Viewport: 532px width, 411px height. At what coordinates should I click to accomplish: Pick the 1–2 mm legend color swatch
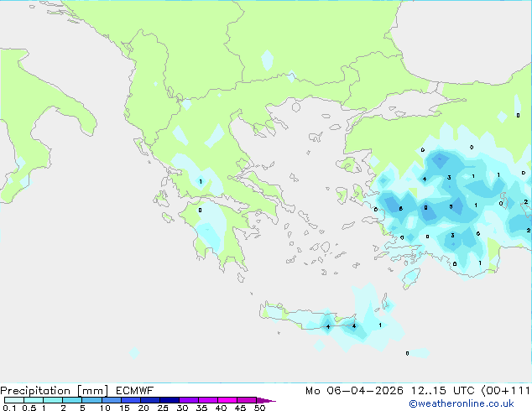click(53, 400)
